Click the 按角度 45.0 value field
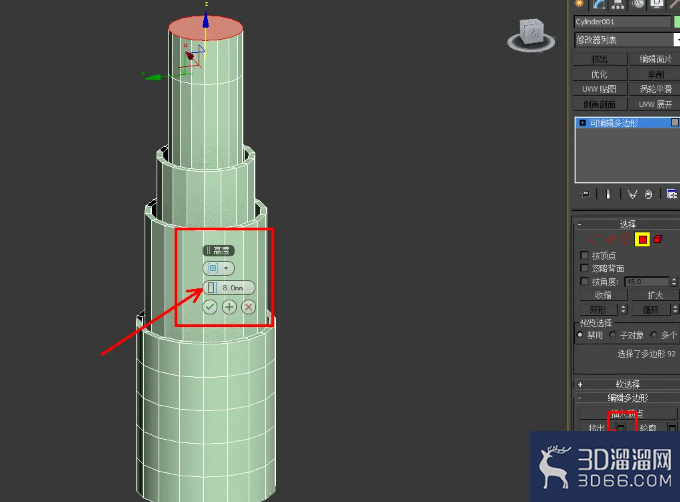The image size is (680, 502). tap(647, 282)
